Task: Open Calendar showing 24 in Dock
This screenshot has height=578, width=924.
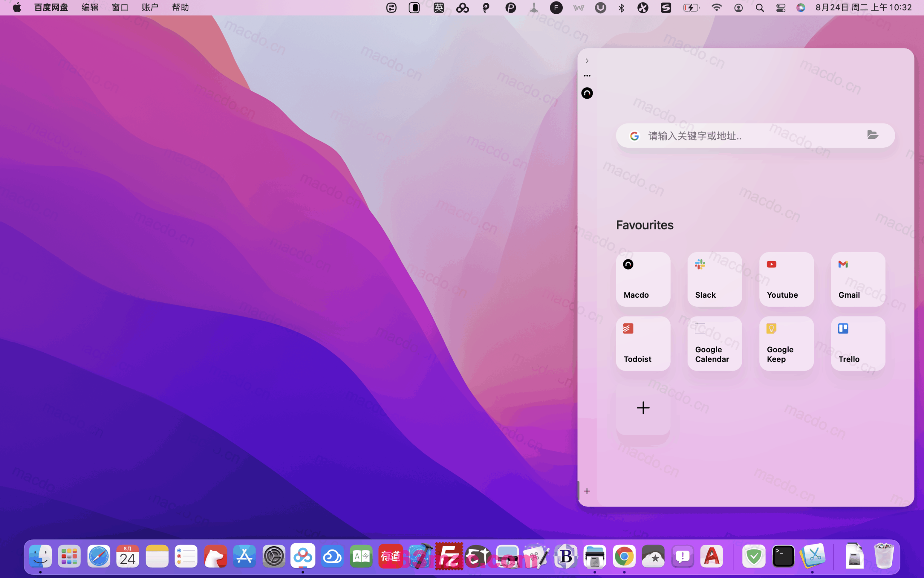Action: [127, 556]
